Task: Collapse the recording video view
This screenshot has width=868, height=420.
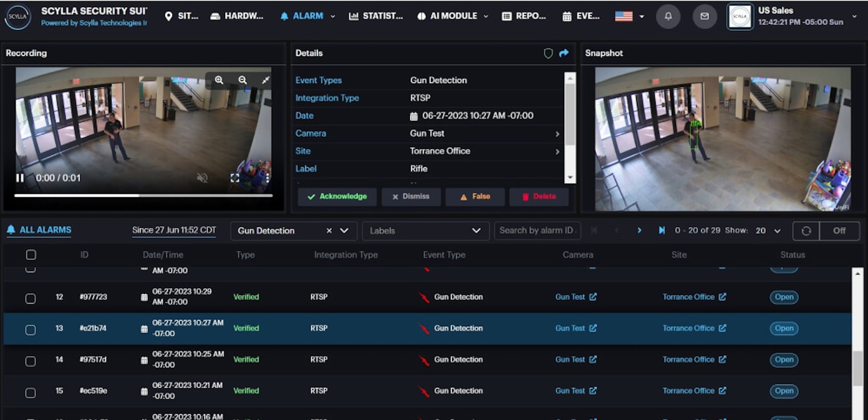Action: coord(265,80)
